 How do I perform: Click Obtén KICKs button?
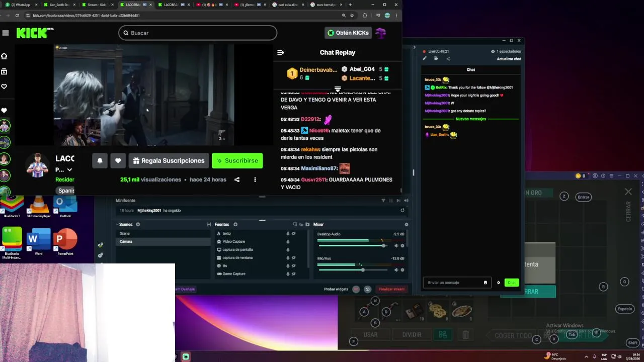(x=348, y=33)
